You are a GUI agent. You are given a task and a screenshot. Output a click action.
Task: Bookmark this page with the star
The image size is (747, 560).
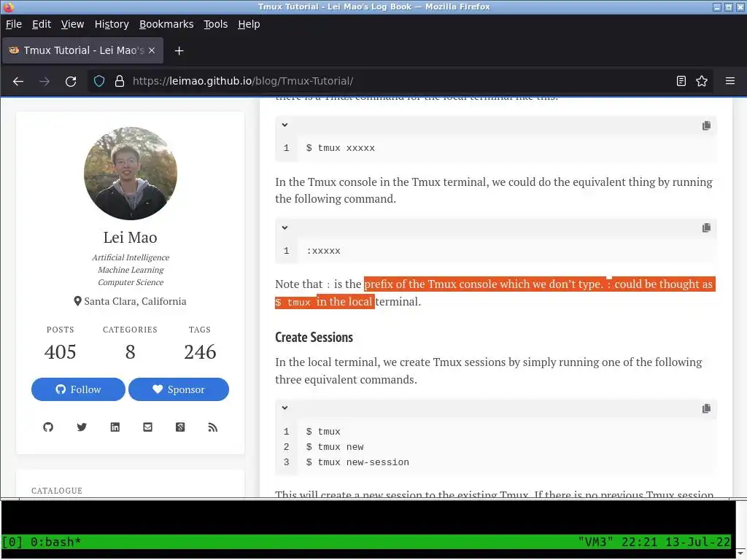point(702,82)
